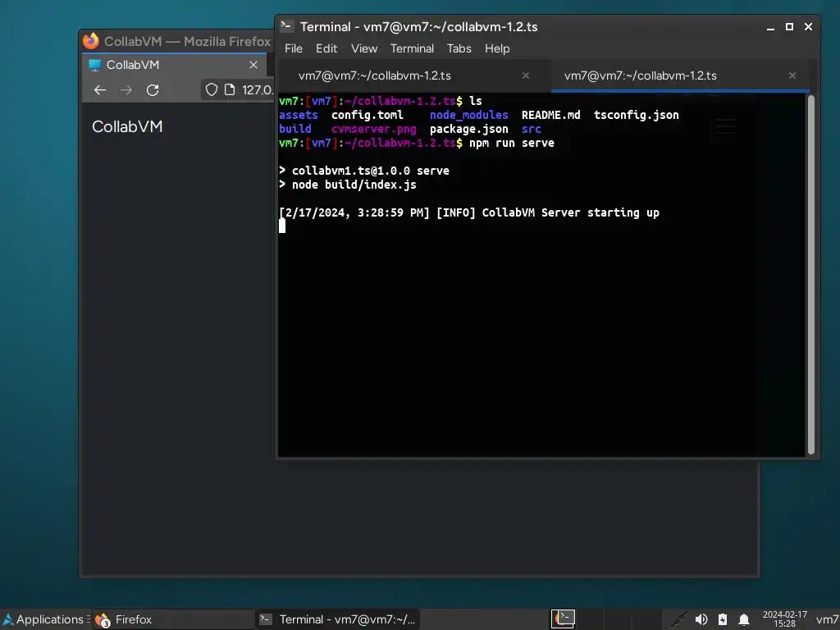Click 'README.md' in the terminal listing
The height and width of the screenshot is (630, 840).
click(550, 115)
